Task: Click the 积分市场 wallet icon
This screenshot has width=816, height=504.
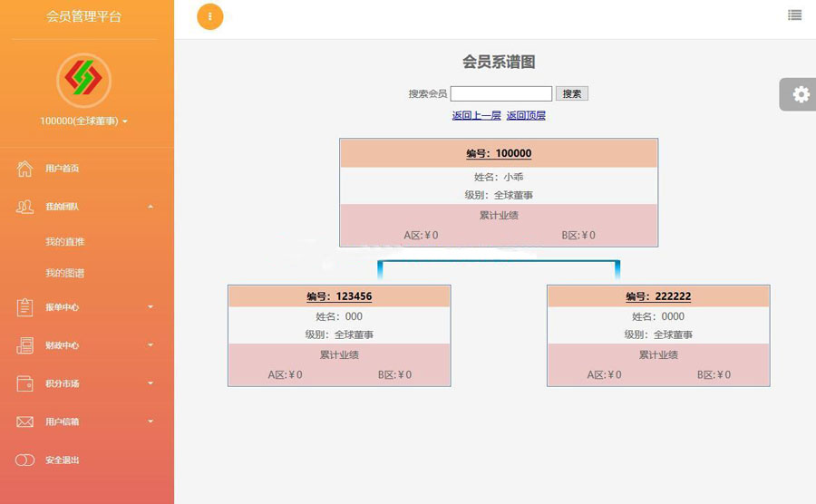Action: (x=24, y=383)
